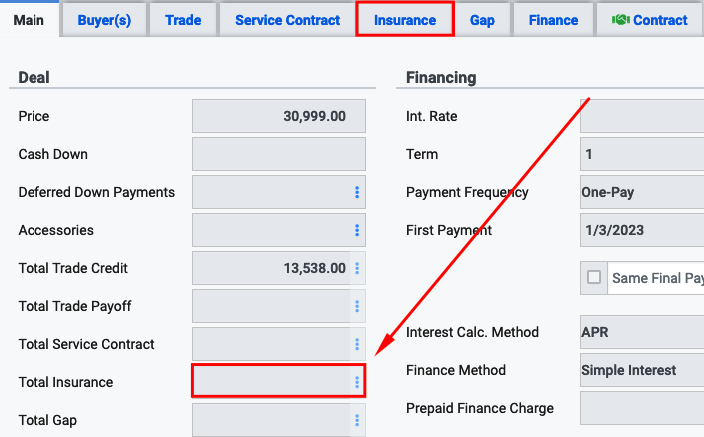This screenshot has width=704, height=437.
Task: Click the handshake icon on Contract tab
Action: 620,20
